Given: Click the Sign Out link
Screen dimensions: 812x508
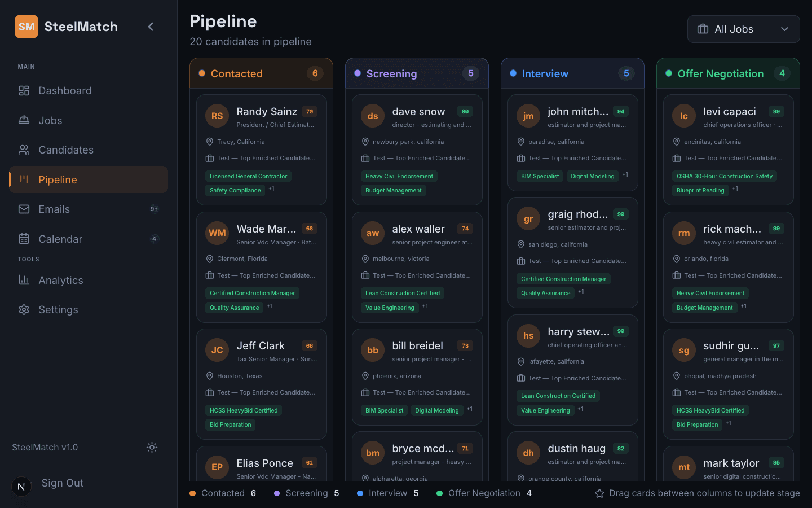Looking at the screenshot, I should point(62,483).
